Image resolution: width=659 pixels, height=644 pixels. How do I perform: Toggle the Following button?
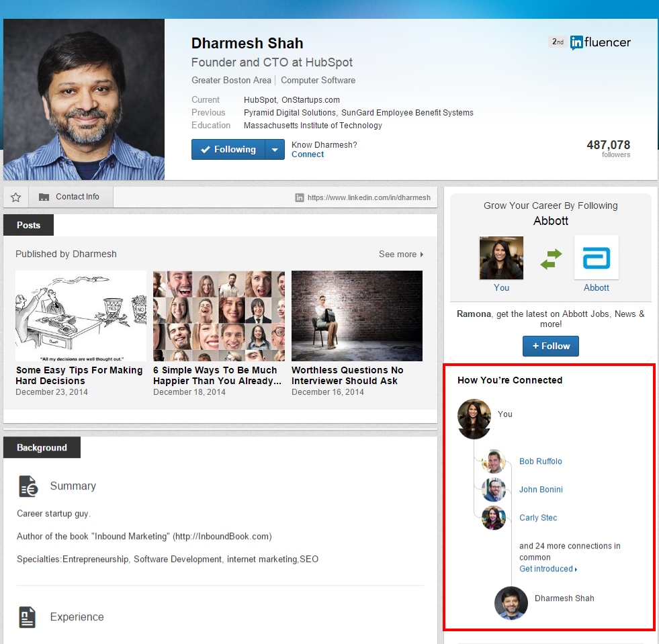228,150
